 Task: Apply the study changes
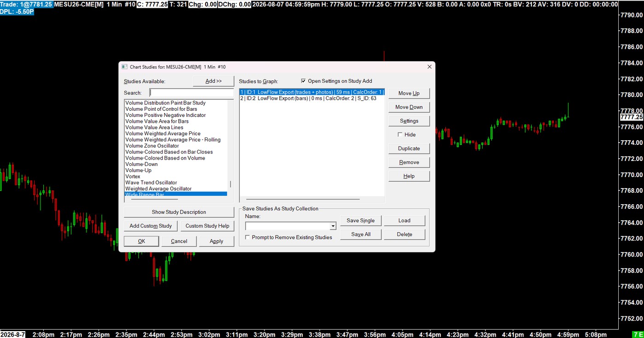(217, 241)
